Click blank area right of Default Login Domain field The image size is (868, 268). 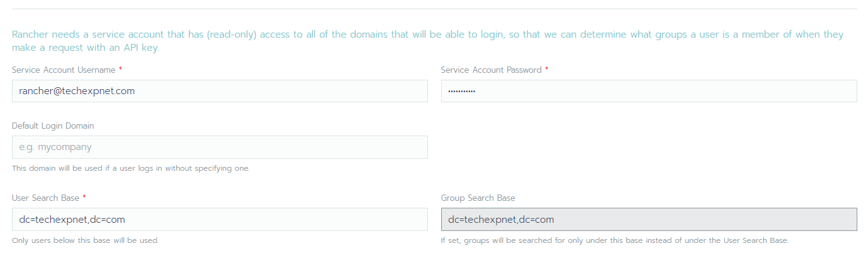(x=649, y=147)
